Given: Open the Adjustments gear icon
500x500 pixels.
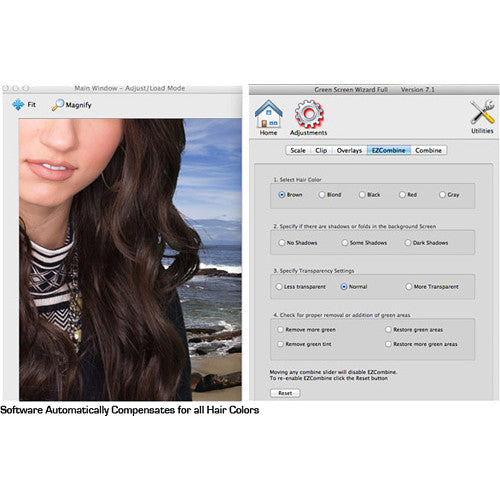Looking at the screenshot, I should [x=309, y=114].
